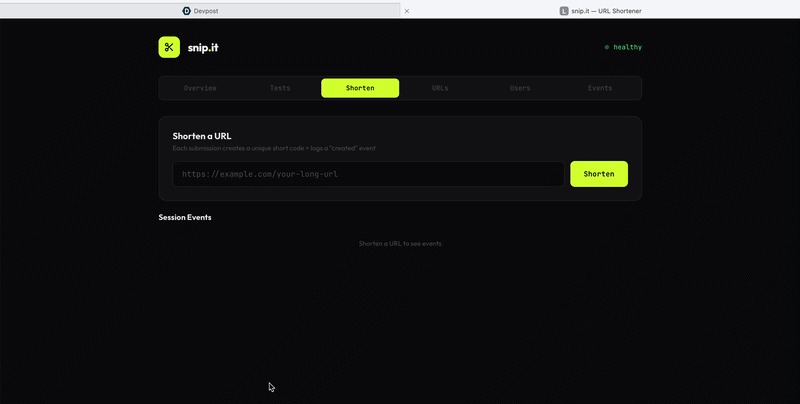Focus the long URL input field
The image size is (800, 404).
(368, 174)
